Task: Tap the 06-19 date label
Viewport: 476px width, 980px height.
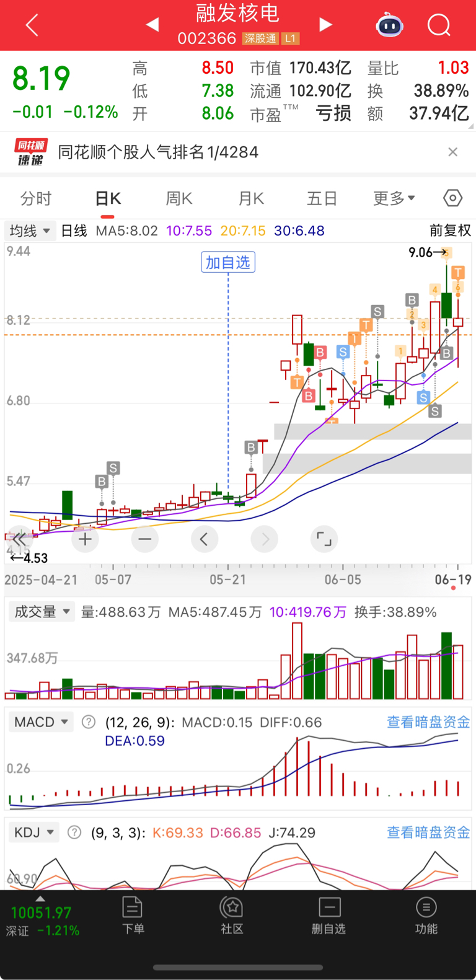Action: pyautogui.click(x=453, y=580)
